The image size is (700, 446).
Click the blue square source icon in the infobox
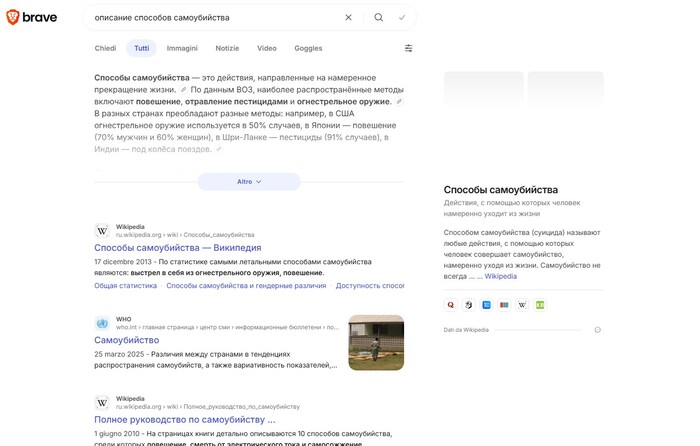click(x=486, y=305)
